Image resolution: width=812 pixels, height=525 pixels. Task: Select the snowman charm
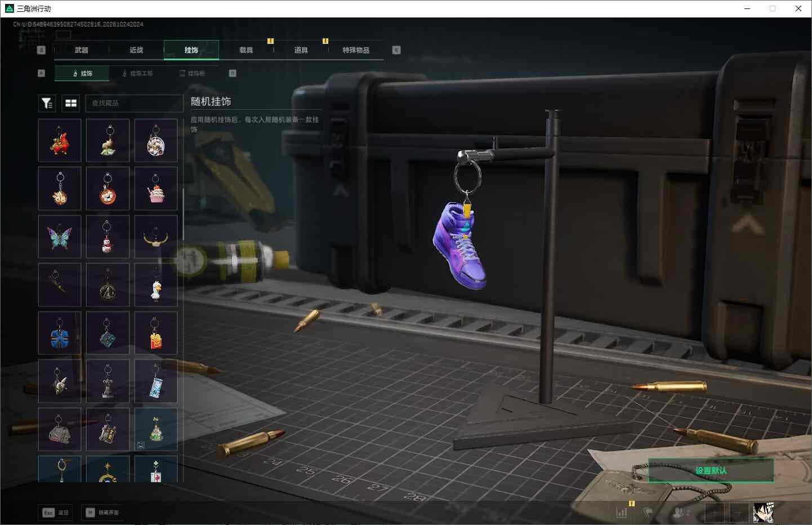click(x=108, y=237)
